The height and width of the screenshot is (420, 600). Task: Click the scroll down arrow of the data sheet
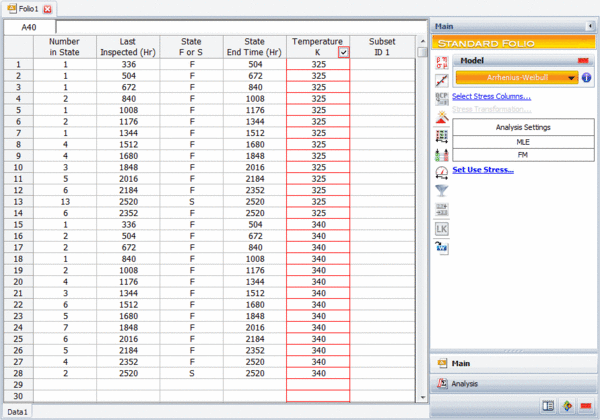(x=422, y=397)
